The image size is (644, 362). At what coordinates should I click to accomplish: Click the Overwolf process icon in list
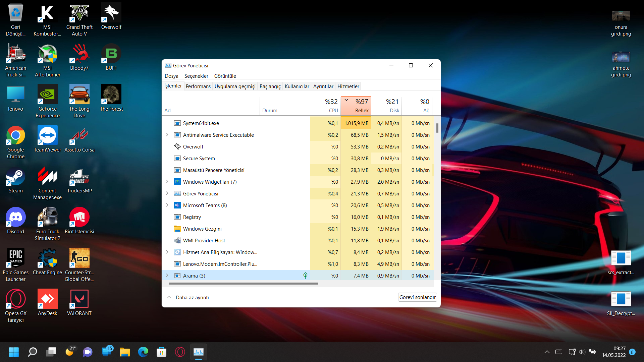pos(177,146)
